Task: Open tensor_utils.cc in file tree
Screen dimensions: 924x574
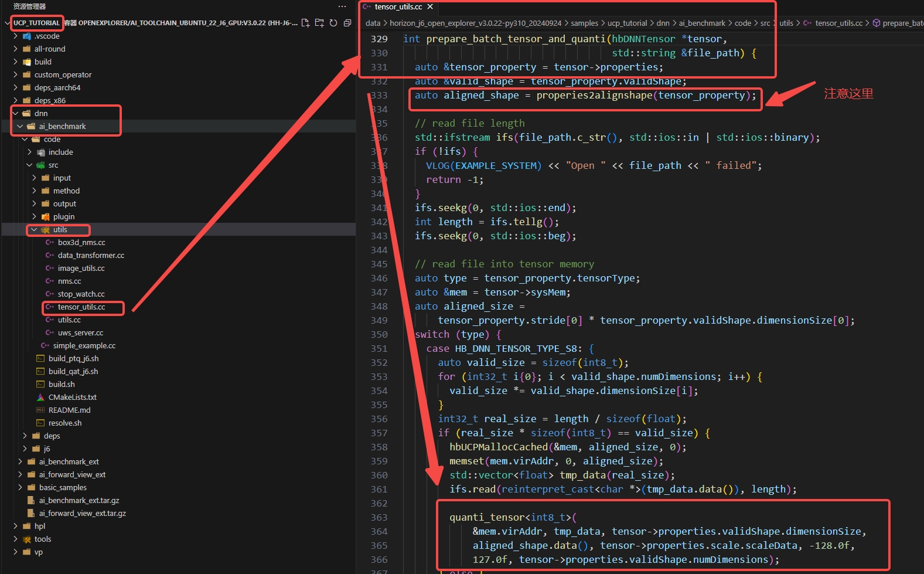Action: [81, 307]
